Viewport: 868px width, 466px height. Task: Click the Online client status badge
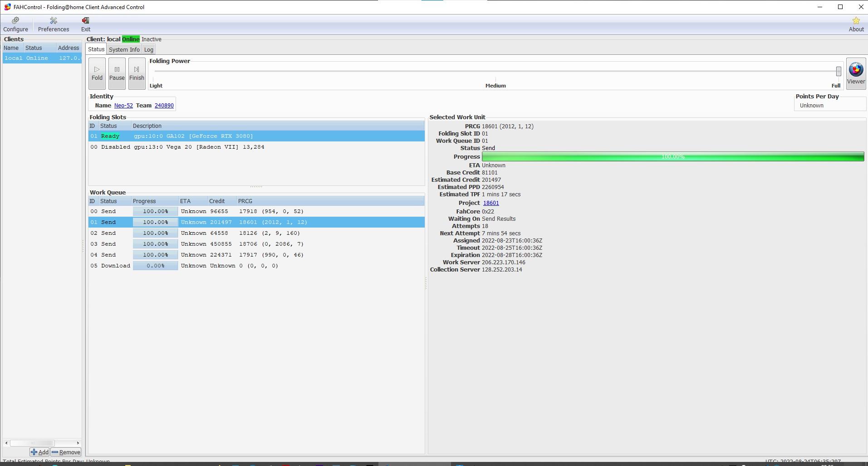131,39
